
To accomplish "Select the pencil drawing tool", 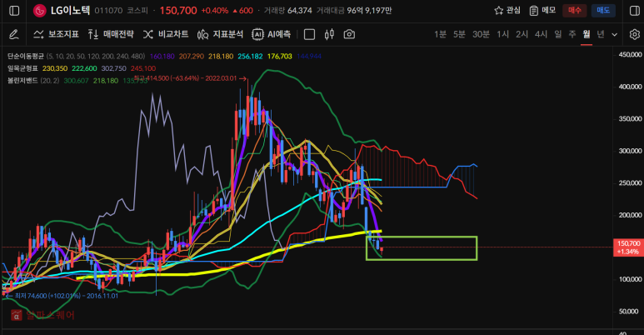I will [13, 34].
